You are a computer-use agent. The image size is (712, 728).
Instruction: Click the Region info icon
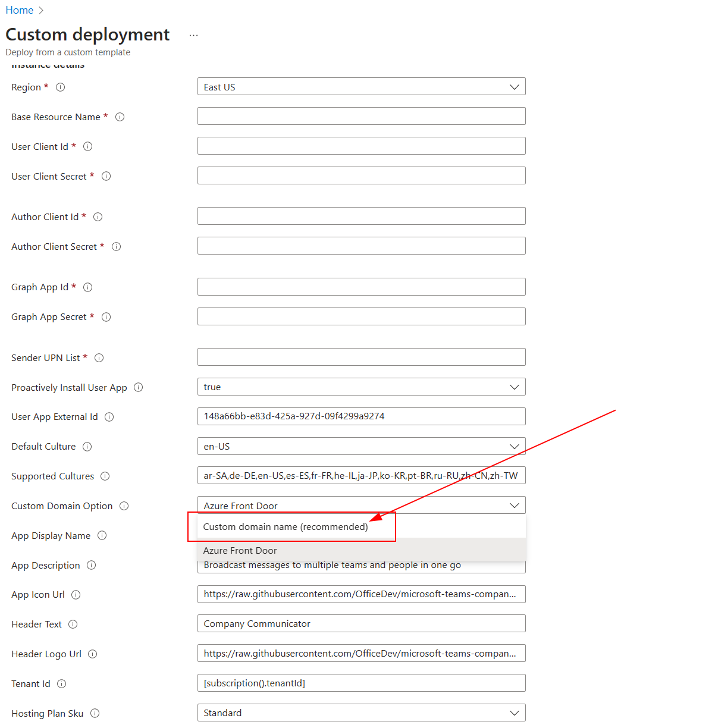(60, 87)
